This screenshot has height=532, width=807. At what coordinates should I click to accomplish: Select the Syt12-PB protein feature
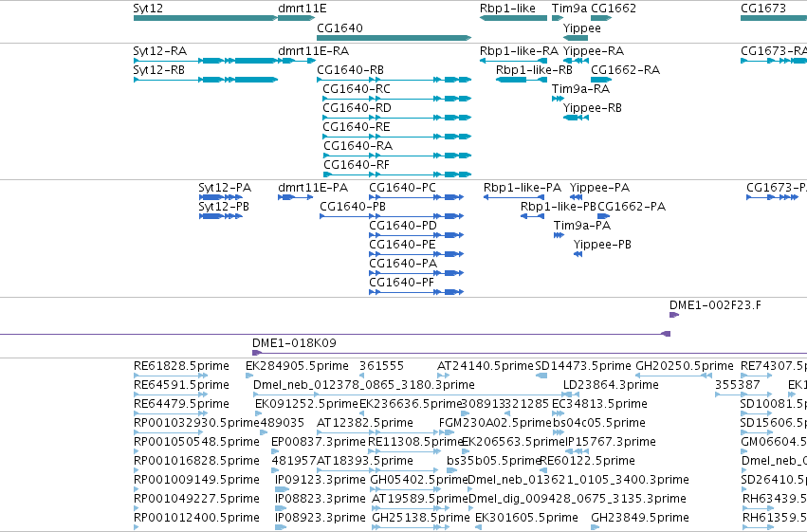pyautogui.click(x=220, y=216)
